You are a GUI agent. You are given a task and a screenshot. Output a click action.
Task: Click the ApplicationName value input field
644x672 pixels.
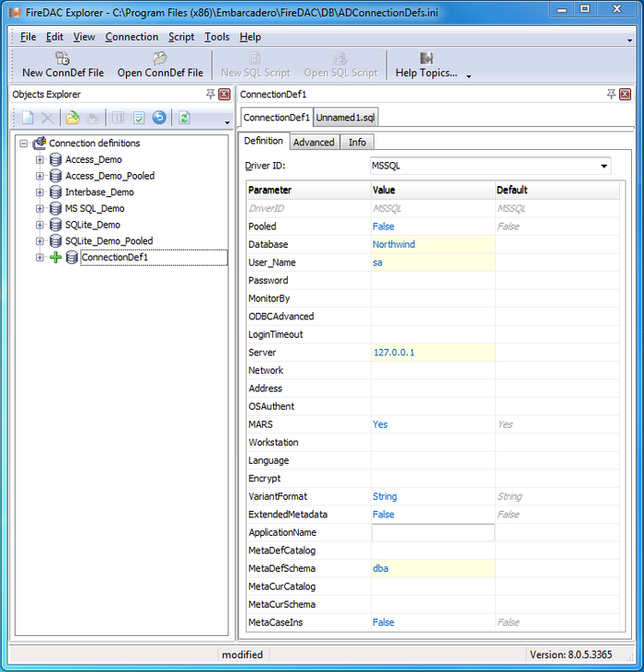[433, 533]
